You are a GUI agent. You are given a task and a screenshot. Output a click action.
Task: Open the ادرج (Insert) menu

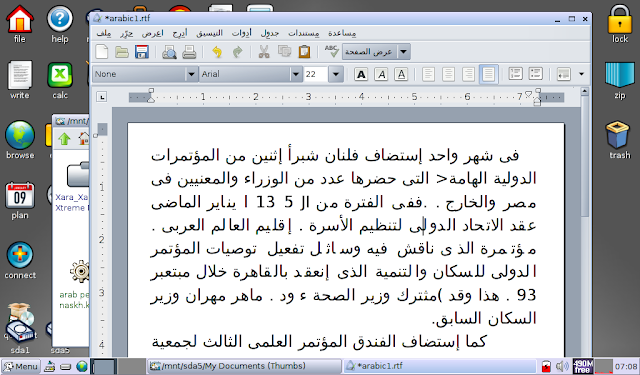coord(180,33)
